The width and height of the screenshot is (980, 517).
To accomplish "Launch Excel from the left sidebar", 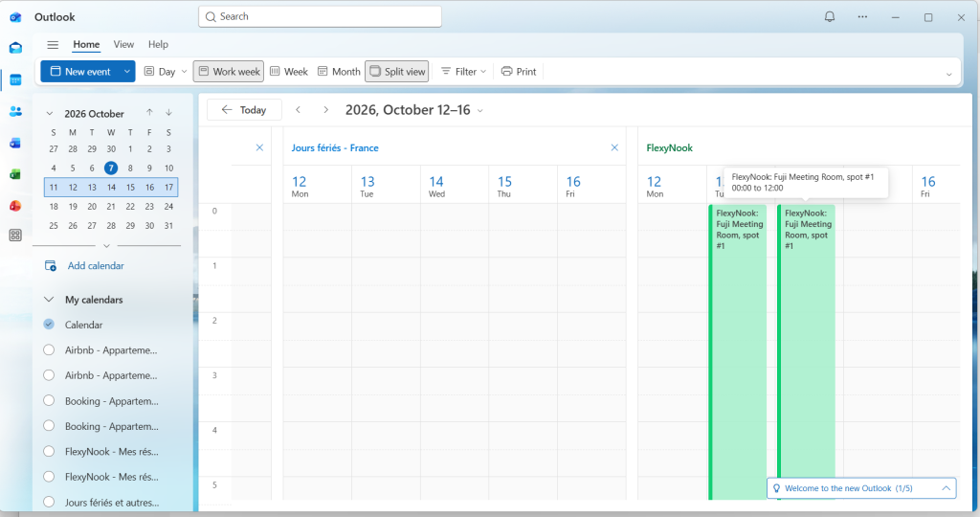I will [15, 174].
